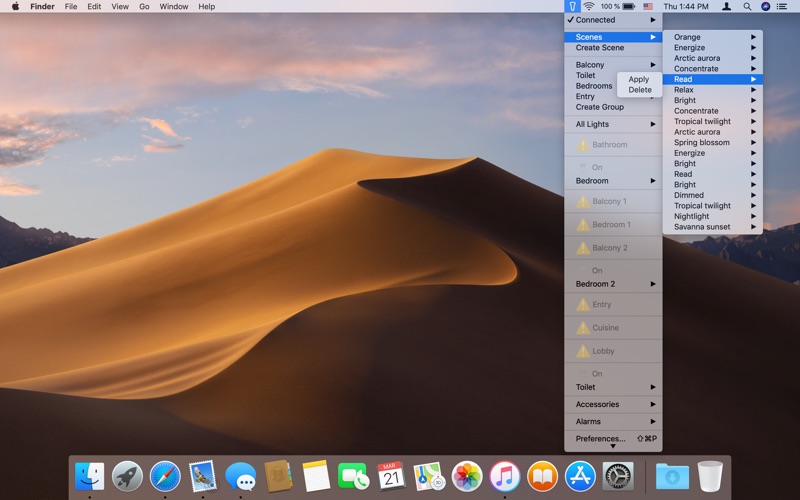Select the highlighted Scenes menu item
Image resolution: width=800 pixels, height=500 pixels.
[613, 37]
